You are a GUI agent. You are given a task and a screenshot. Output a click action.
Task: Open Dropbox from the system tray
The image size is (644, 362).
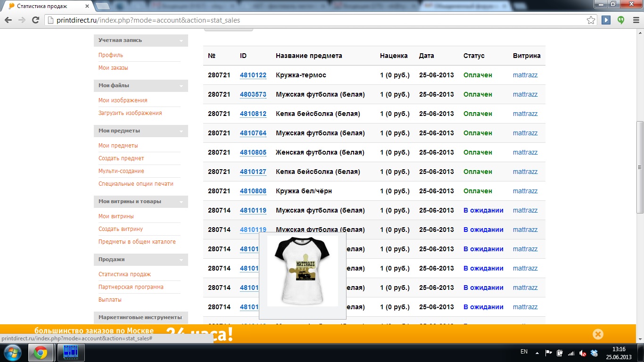coord(594,353)
